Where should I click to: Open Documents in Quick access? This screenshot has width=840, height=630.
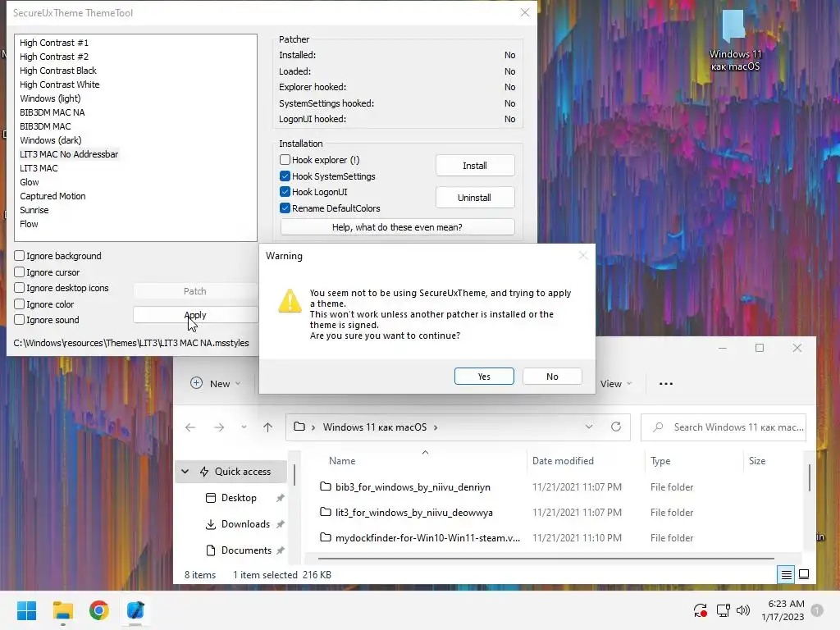[246, 550]
